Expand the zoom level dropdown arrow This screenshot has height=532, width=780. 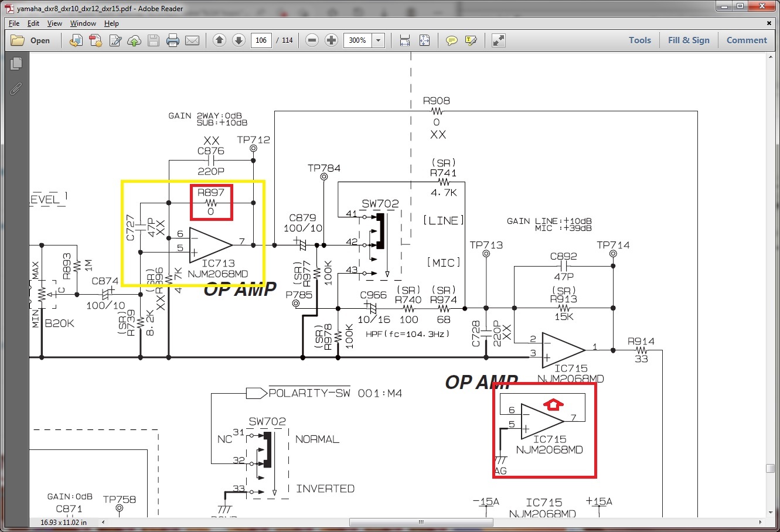pyautogui.click(x=379, y=40)
